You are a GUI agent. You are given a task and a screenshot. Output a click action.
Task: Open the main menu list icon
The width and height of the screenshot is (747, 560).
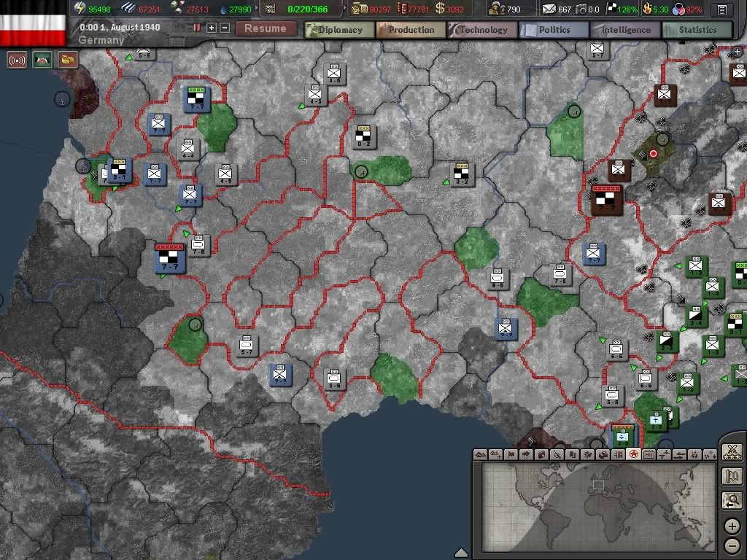[722, 9]
